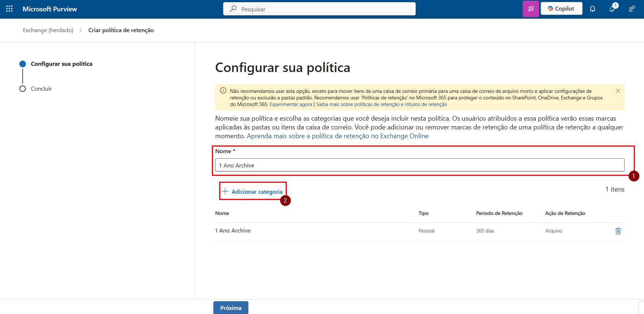Open the Saiba mais sobre políticas link
This screenshot has height=314, width=644.
(x=381, y=105)
